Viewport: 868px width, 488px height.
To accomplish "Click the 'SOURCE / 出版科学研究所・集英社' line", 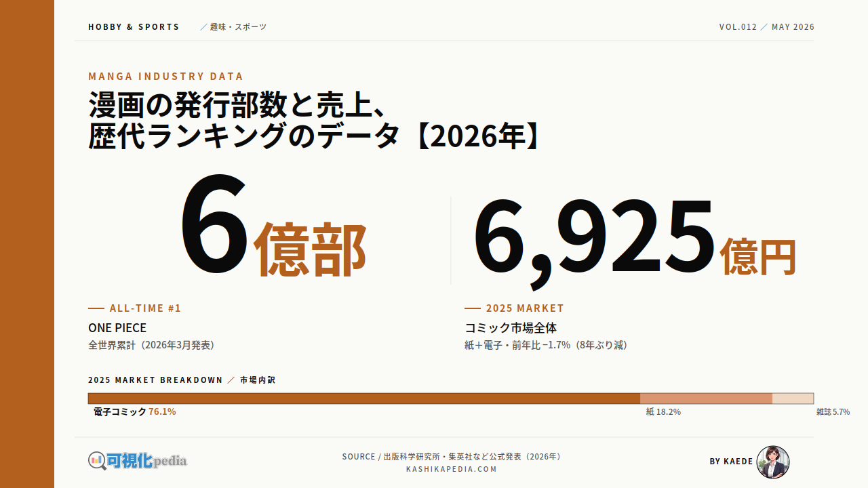I will 453,457.
